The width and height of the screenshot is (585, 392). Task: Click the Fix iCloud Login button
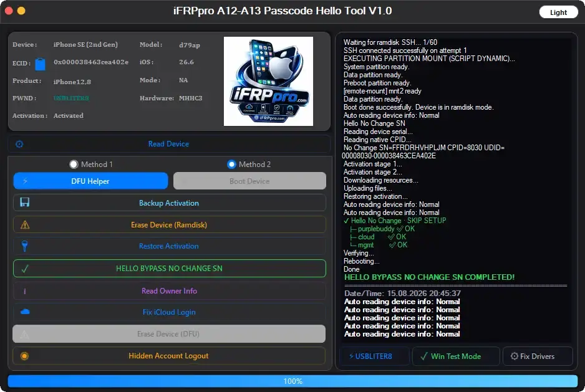coord(169,312)
